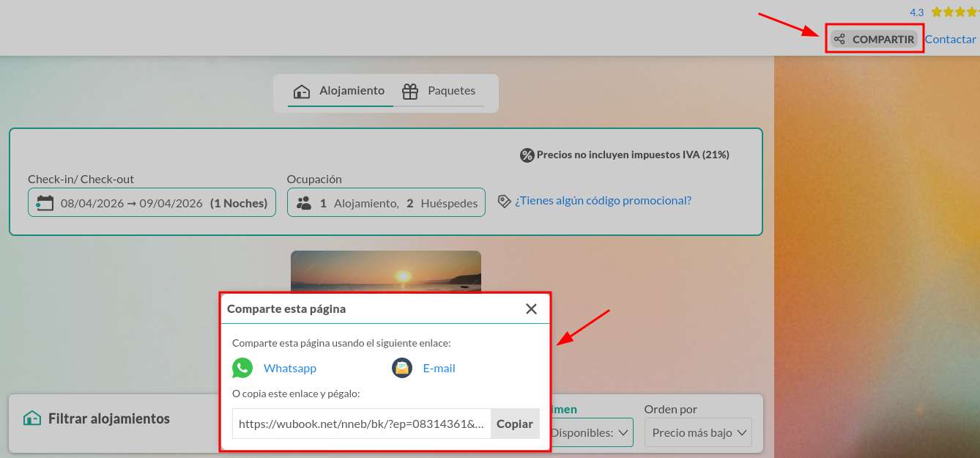Click the share URL text field
Image resolution: width=980 pixels, height=458 pixels.
[361, 424]
